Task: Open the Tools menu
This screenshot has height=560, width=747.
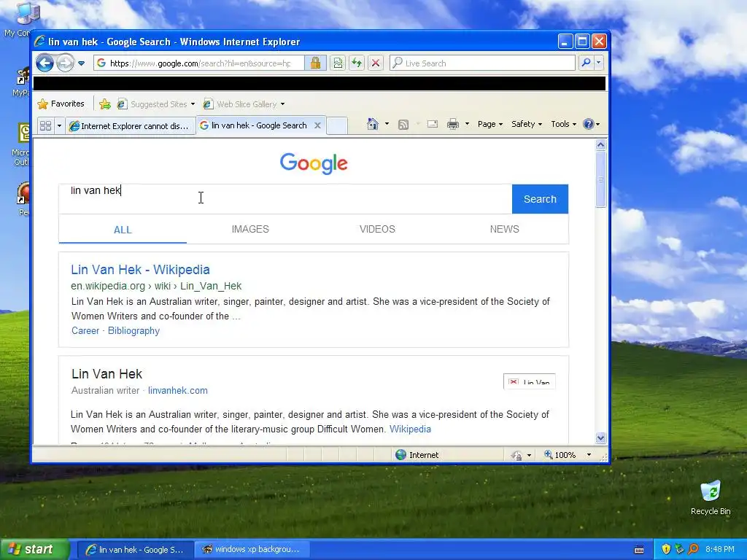Action: coord(563,124)
